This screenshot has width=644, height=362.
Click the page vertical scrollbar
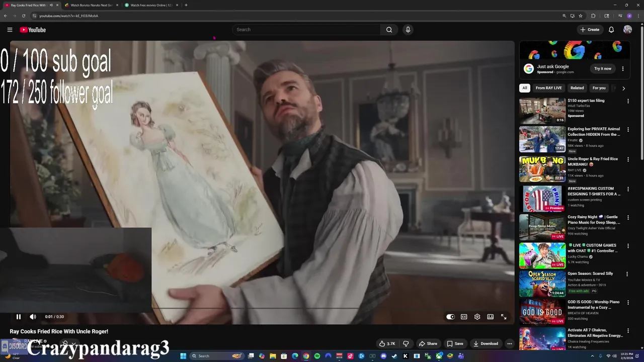pos(641,93)
